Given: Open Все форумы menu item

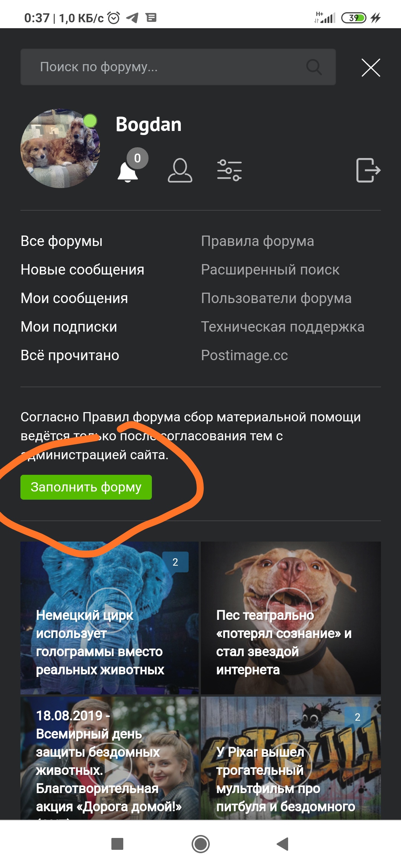Looking at the screenshot, I should pos(62,241).
